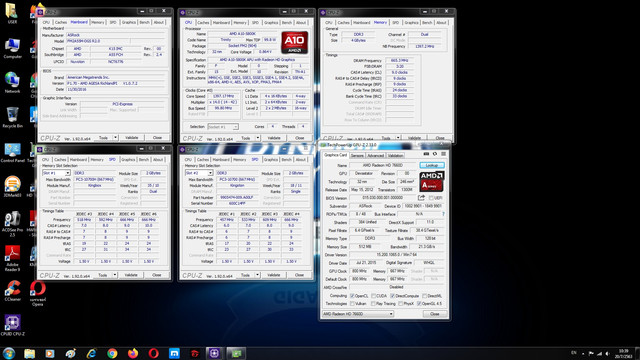This screenshot has width=640, height=360.
Task: Expand Tools arrow in Mainboard CPU-Z window
Action: (x=116, y=138)
